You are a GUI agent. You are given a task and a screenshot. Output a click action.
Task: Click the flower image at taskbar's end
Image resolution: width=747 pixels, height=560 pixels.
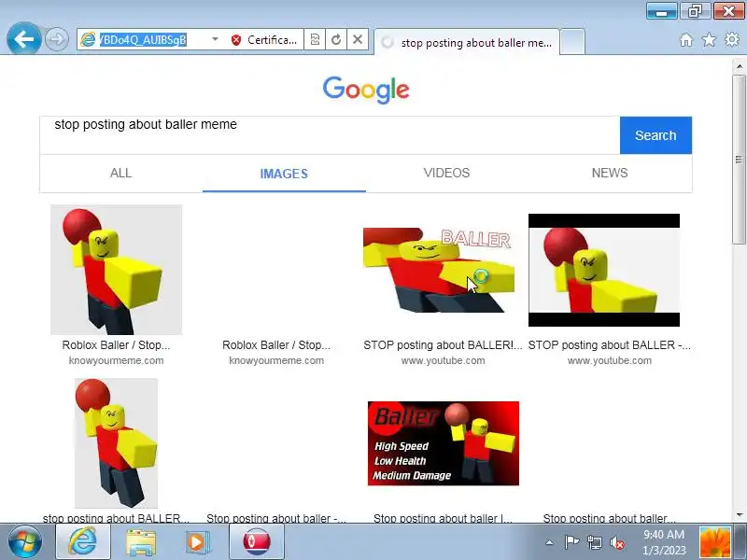coord(715,542)
